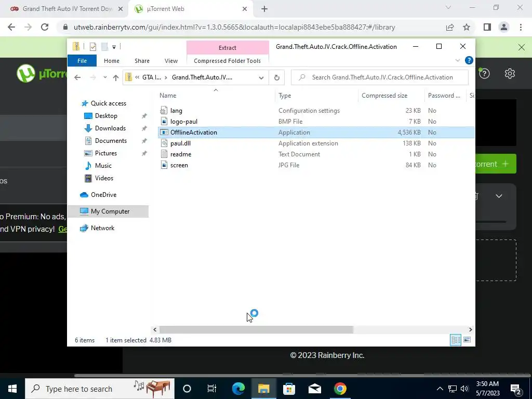The image size is (532, 399).
Task: Reload the Chrome page
Action: point(45,27)
